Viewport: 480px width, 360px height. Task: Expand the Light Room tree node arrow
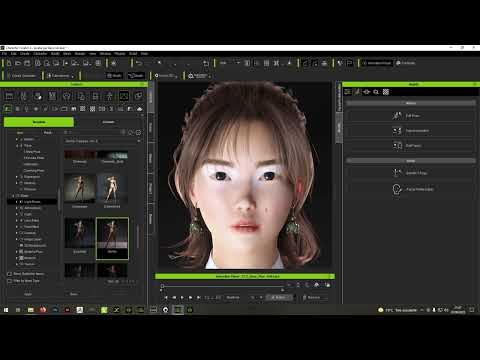click(x=17, y=202)
